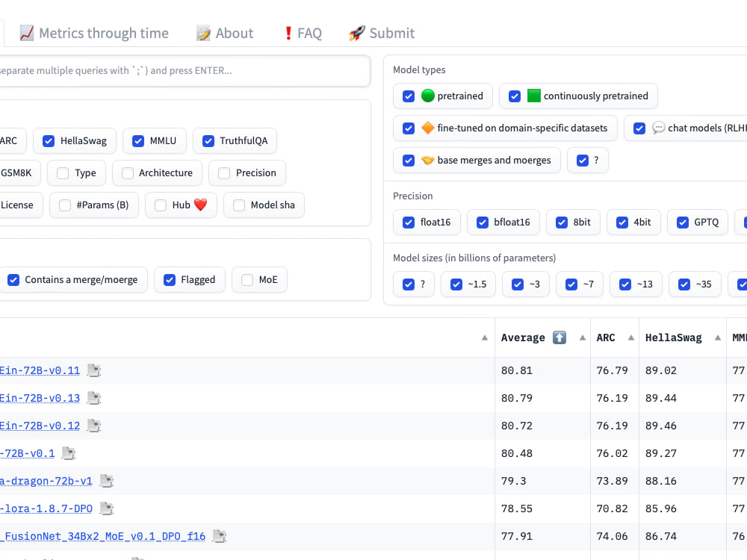The image size is (747, 560).
Task: Uncheck the 8bit precision
Action: point(562,223)
